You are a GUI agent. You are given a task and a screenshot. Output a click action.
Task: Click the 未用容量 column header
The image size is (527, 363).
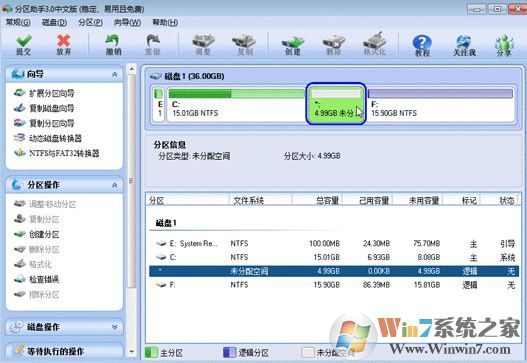pyautogui.click(x=418, y=200)
